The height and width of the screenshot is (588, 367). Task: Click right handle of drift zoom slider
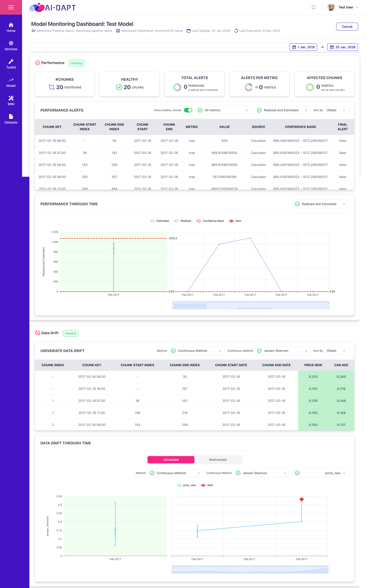pyautogui.click(x=328, y=570)
